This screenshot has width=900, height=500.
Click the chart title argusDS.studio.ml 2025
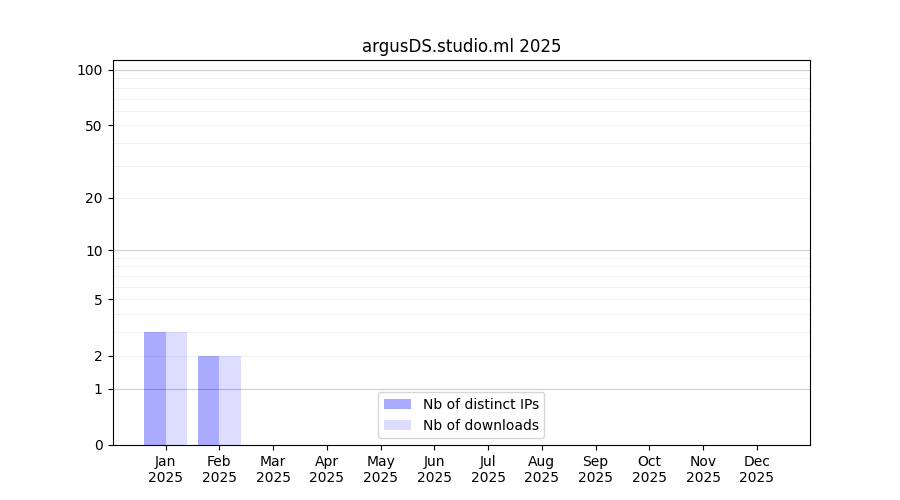pos(461,46)
